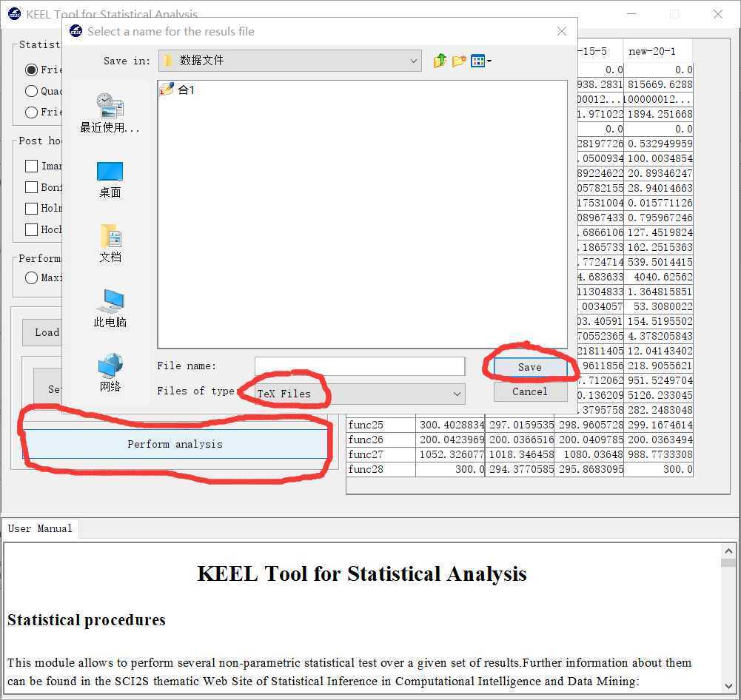741x700 pixels.
Task: Select the func26 row label
Action: 381,440
